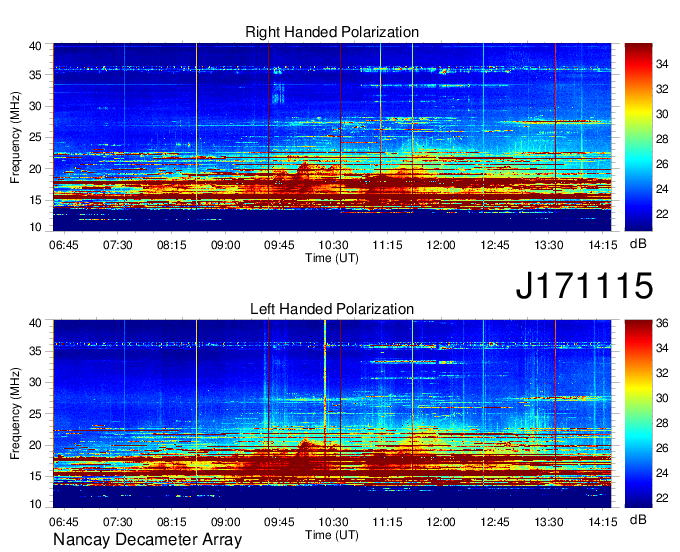
Task: Click the "10:30" time tick on the Right Handed plot
Action: pyautogui.click(x=333, y=245)
